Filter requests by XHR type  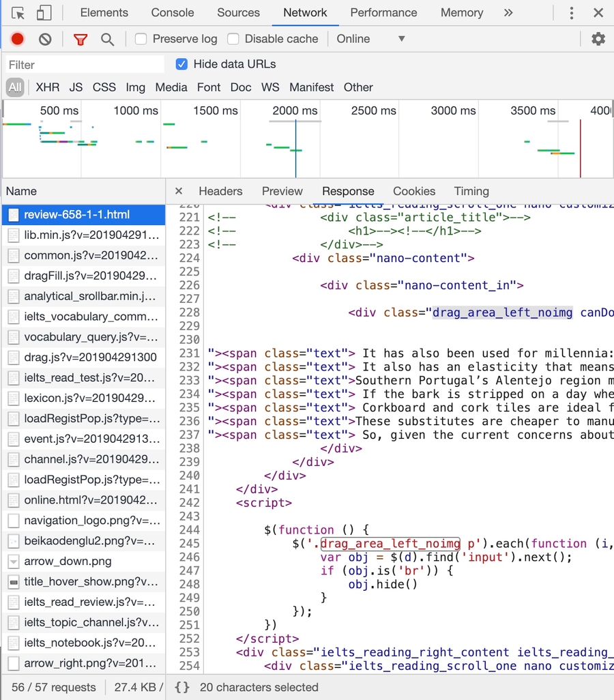point(48,87)
